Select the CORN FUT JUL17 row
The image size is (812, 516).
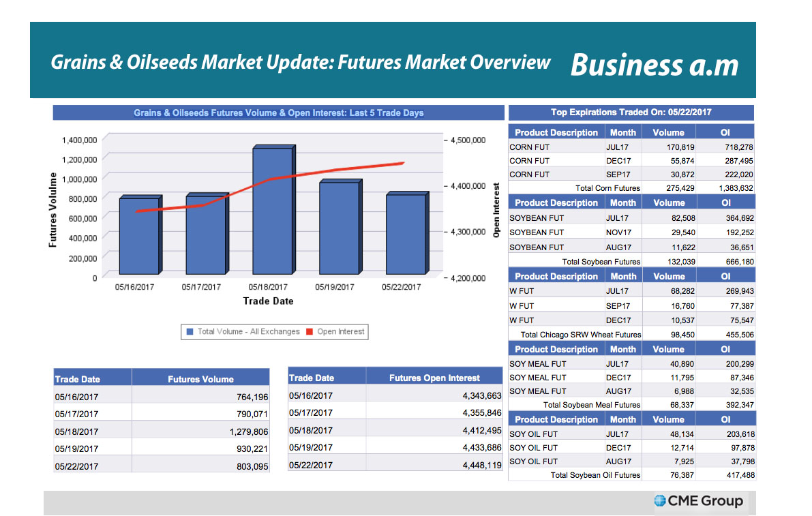tap(631, 147)
